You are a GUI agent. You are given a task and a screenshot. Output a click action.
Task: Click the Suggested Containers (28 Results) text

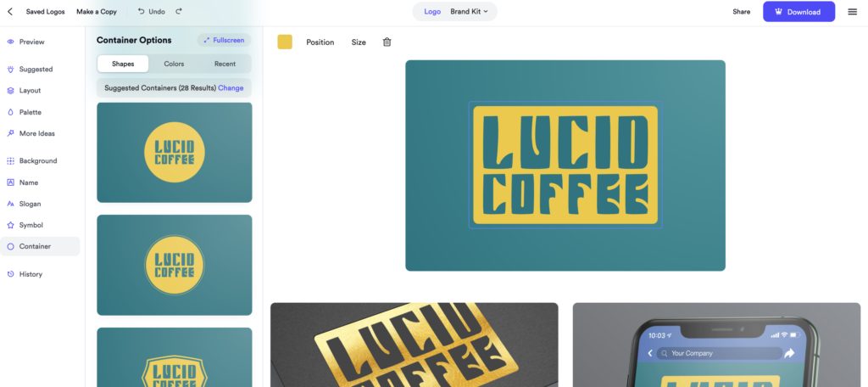point(160,88)
